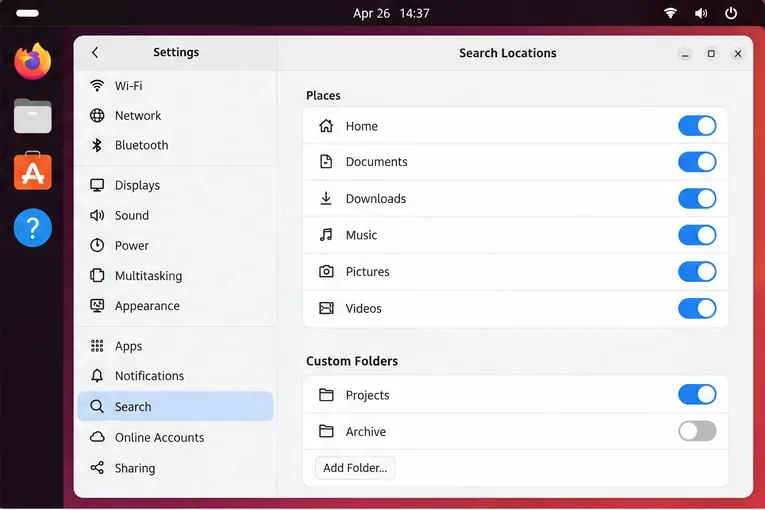
Task: Maximize the Search Locations window
Action: click(711, 54)
